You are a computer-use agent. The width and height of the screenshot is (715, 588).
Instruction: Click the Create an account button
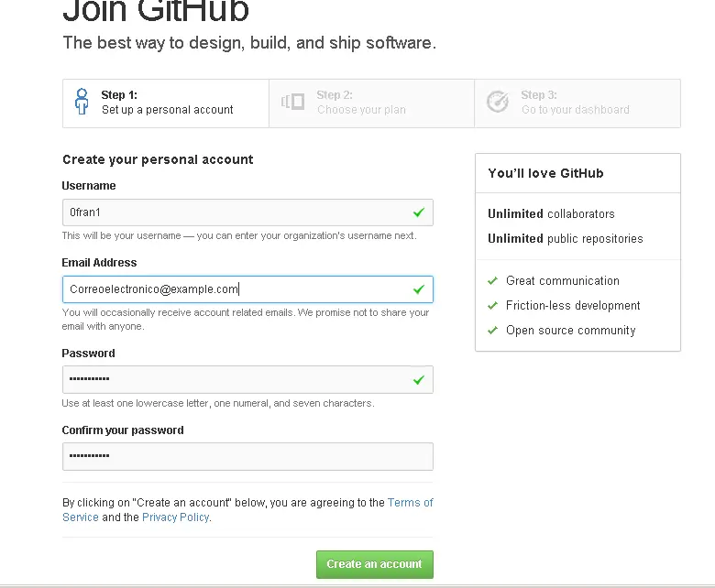coord(375,564)
